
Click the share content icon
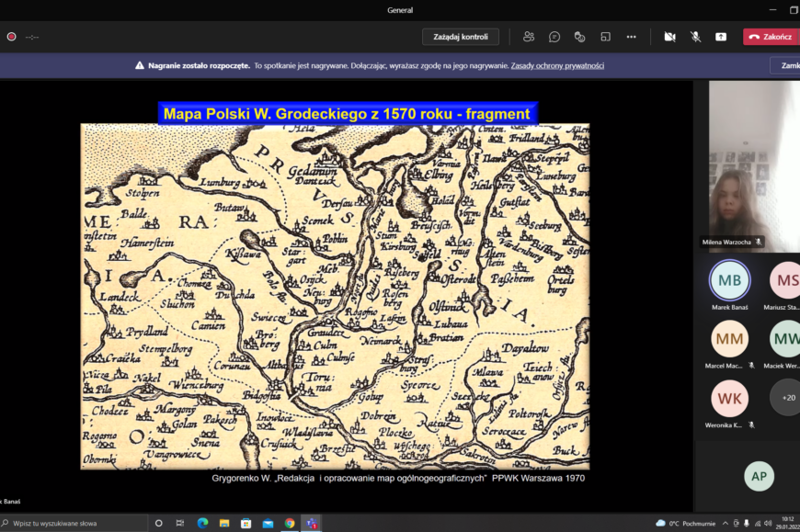(721, 37)
